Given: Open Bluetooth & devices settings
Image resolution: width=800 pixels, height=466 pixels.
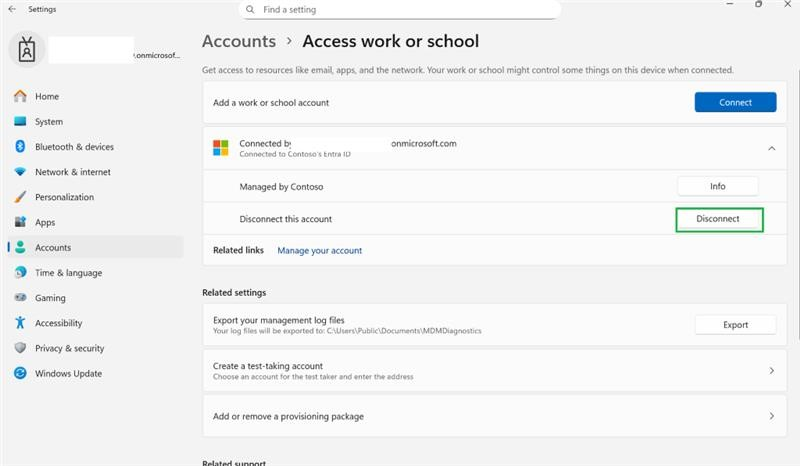Looking at the screenshot, I should 93,146.
